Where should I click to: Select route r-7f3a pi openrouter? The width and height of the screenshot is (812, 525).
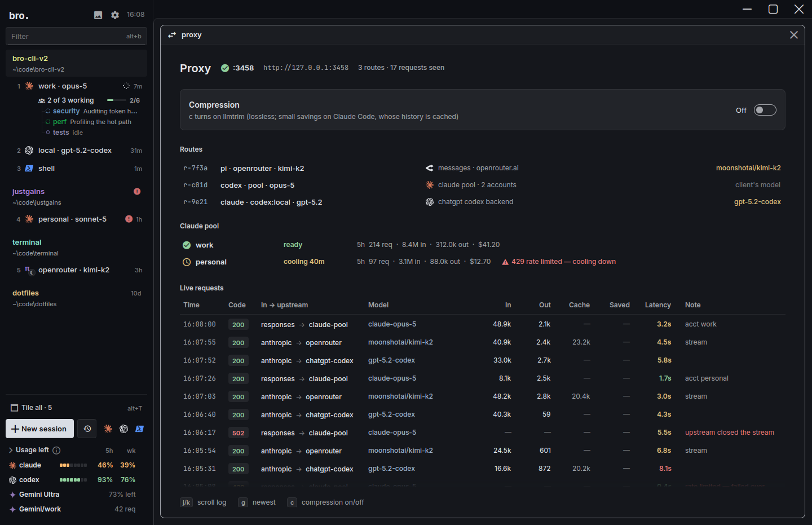tap(482, 168)
